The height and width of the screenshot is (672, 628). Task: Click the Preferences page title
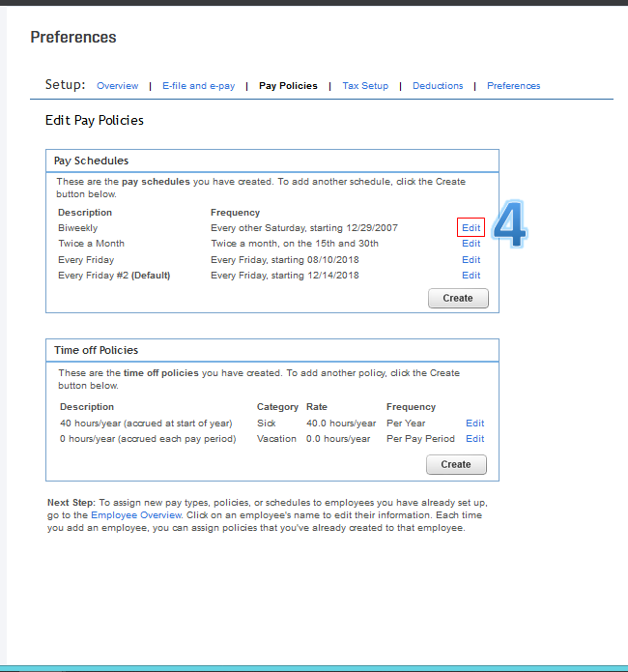pyautogui.click(x=73, y=38)
